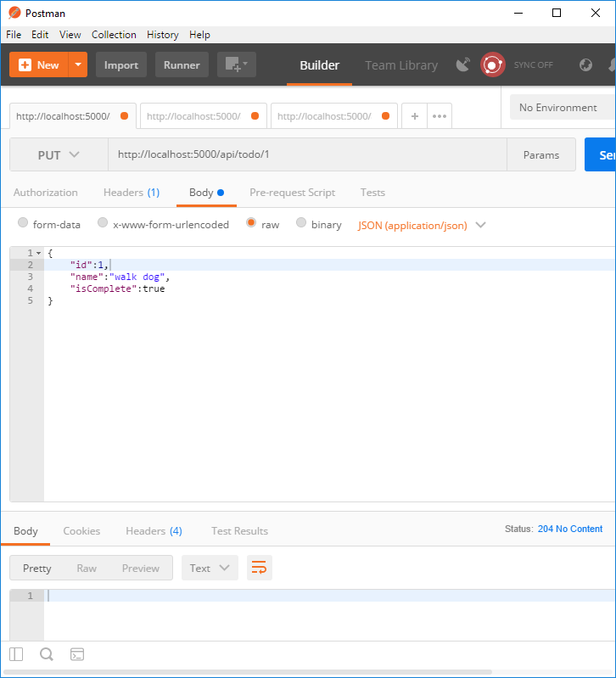Click the red sync status icon

(x=492, y=64)
